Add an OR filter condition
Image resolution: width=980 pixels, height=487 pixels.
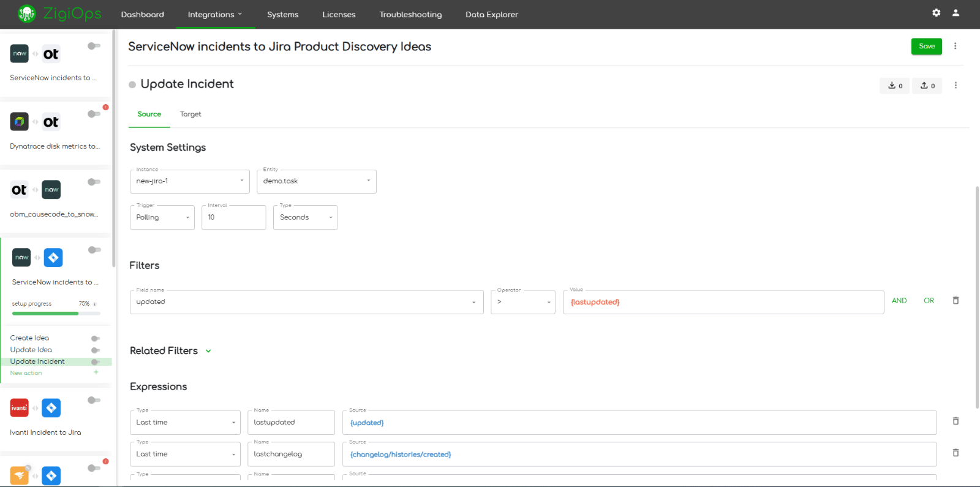pyautogui.click(x=929, y=301)
